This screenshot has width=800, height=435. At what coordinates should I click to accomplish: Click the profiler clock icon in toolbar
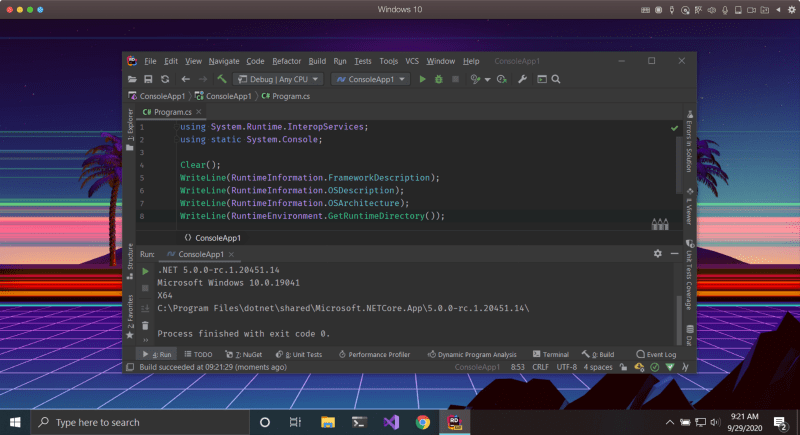pyautogui.click(x=502, y=79)
